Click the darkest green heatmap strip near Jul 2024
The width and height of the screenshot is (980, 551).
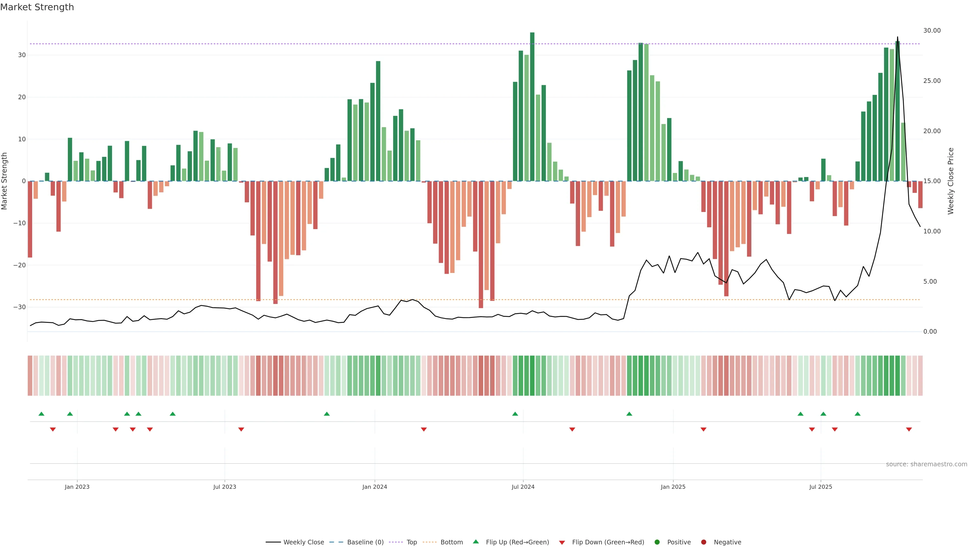point(532,376)
